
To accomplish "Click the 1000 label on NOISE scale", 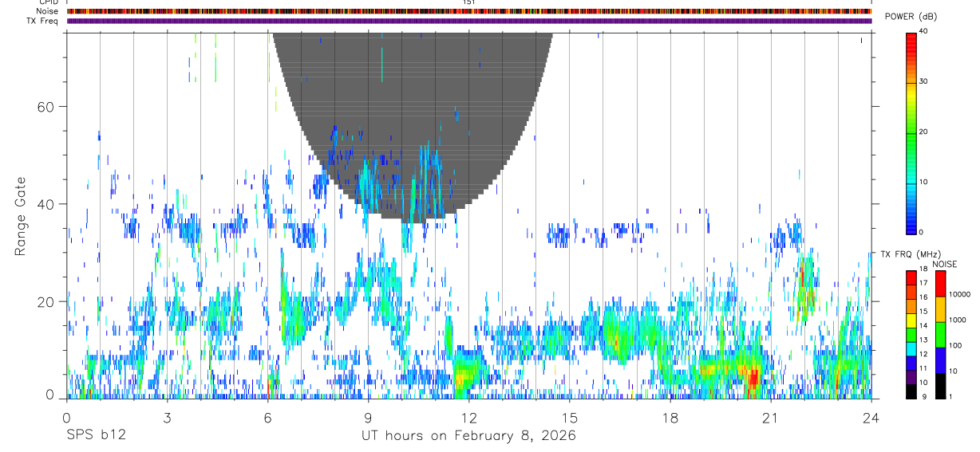I will point(958,320).
